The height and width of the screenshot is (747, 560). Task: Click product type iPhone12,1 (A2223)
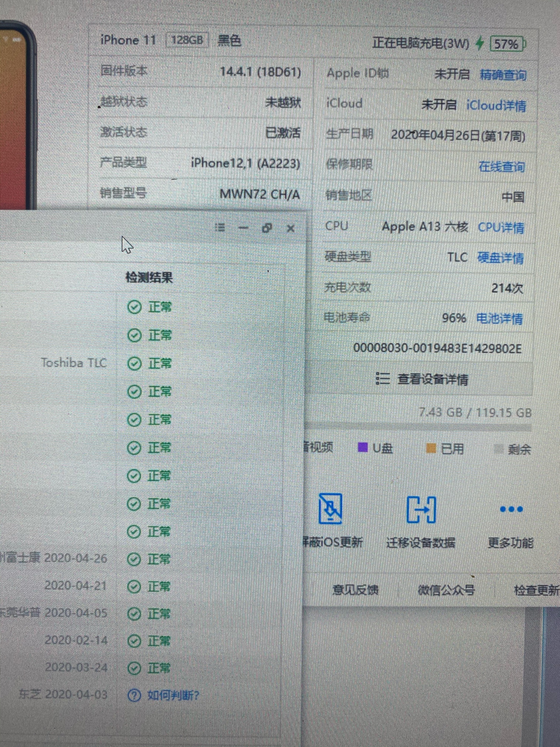tap(245, 163)
